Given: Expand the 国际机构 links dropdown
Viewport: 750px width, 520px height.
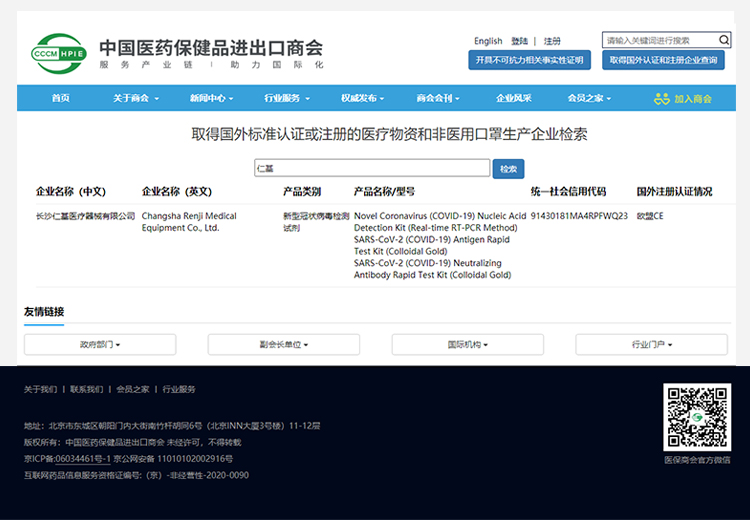Looking at the screenshot, I should tap(467, 345).
